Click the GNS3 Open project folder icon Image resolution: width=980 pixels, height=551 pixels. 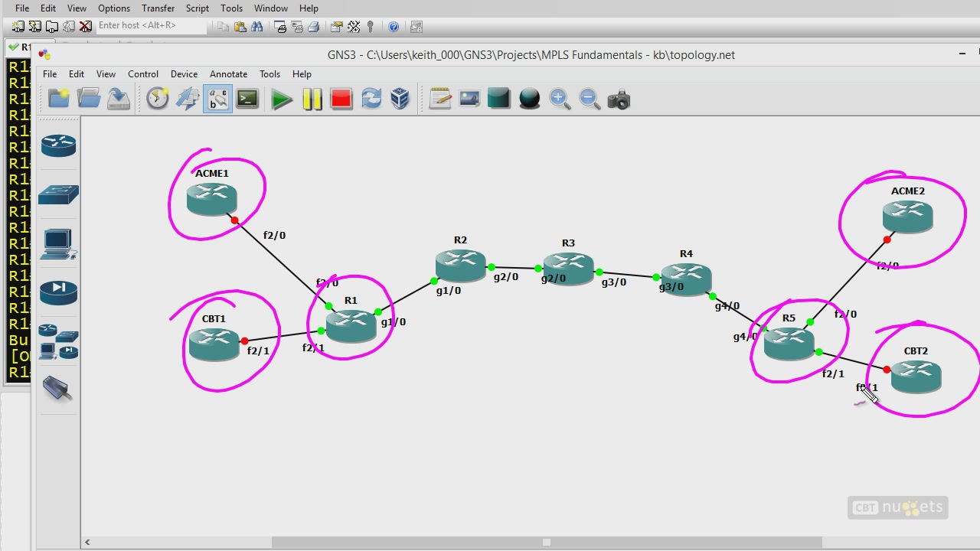point(89,99)
